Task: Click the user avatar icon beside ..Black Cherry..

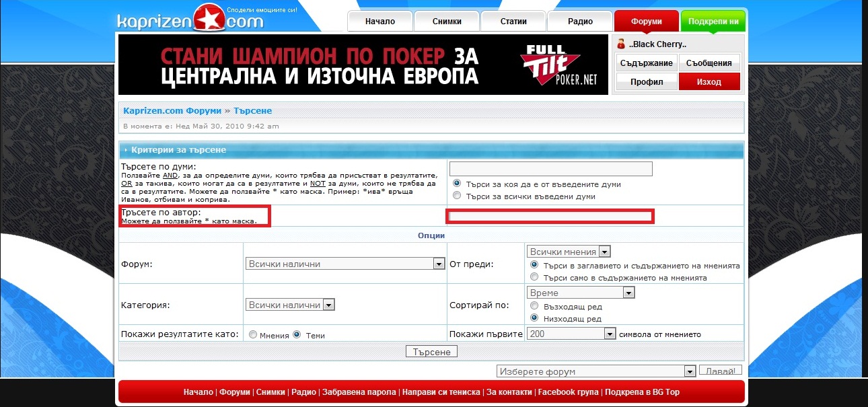Action: [621, 44]
